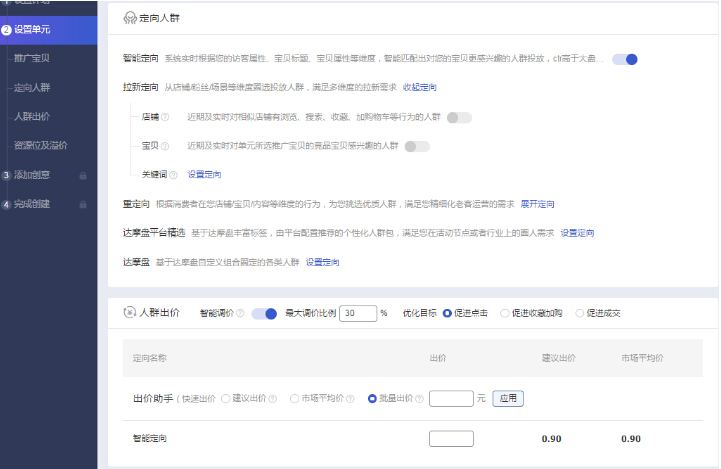This screenshot has width=721, height=469.
Task: Go to 推广宝贝 in the sidebar
Action: pos(34,59)
